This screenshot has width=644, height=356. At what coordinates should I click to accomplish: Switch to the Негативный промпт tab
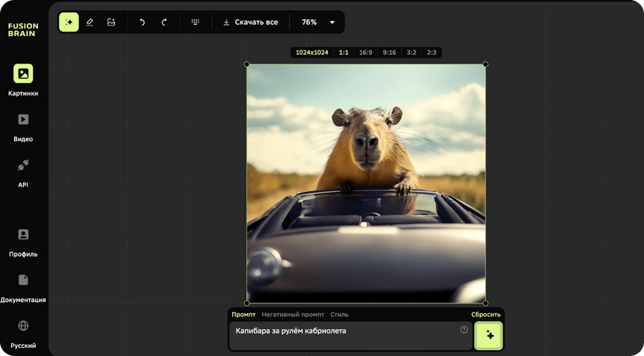tap(293, 315)
